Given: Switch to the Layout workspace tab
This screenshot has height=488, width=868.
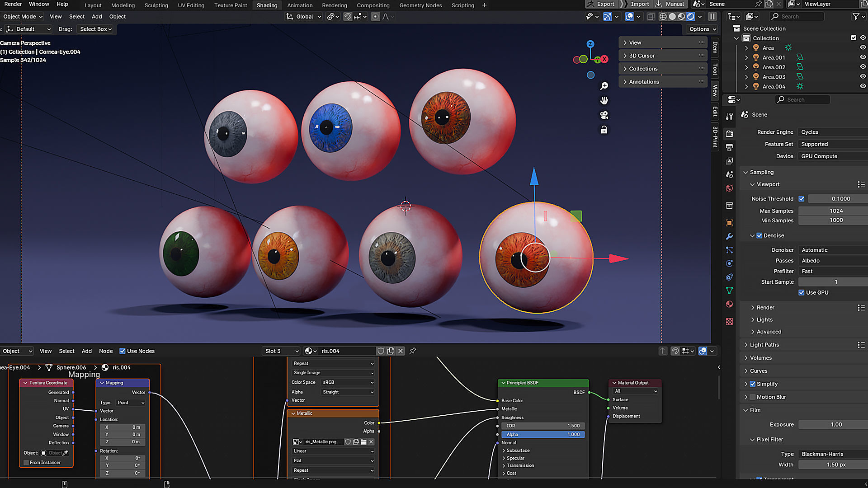Looking at the screenshot, I should point(93,5).
